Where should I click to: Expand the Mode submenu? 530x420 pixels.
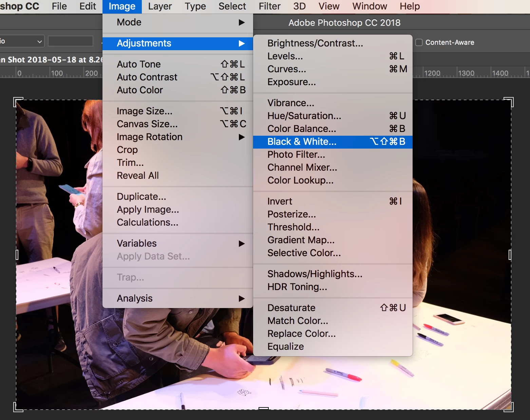coord(177,22)
